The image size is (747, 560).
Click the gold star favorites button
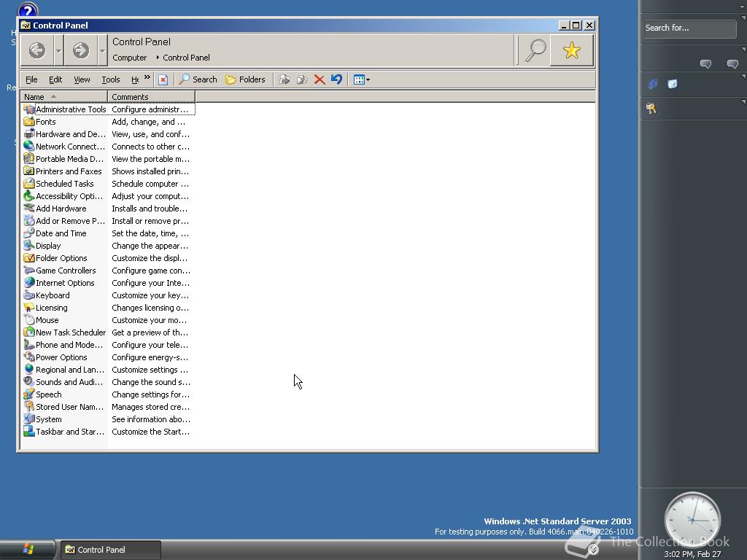(572, 50)
